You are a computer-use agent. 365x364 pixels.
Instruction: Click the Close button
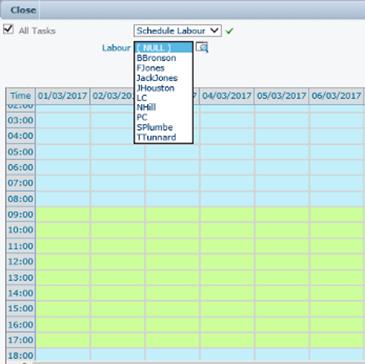[23, 10]
